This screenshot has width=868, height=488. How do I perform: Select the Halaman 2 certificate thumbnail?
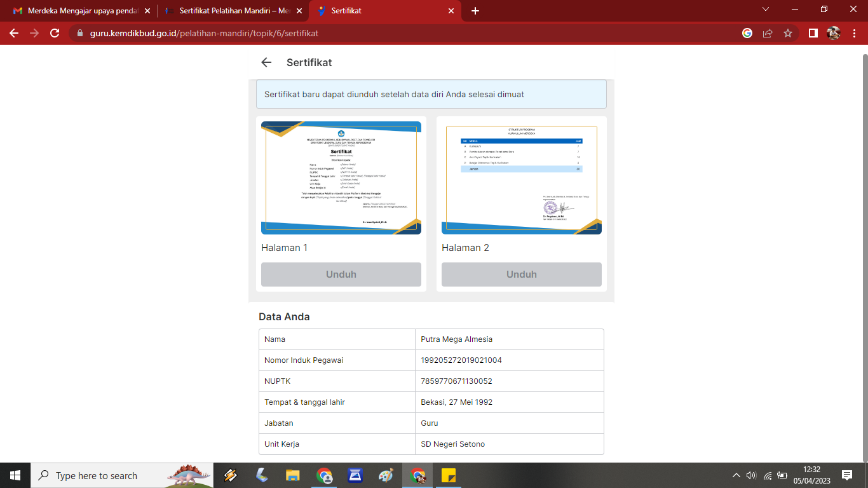[522, 178]
